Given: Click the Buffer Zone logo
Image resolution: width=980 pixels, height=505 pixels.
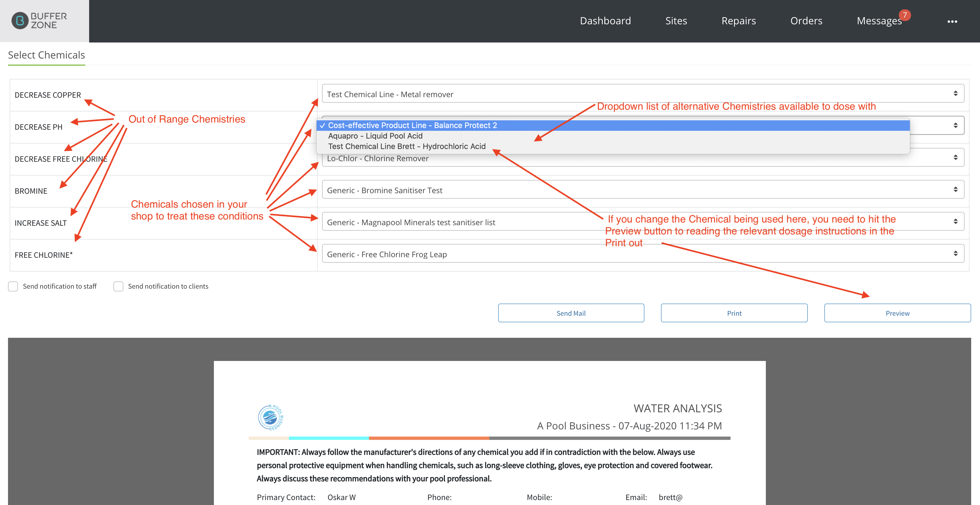Looking at the screenshot, I should tap(39, 20).
